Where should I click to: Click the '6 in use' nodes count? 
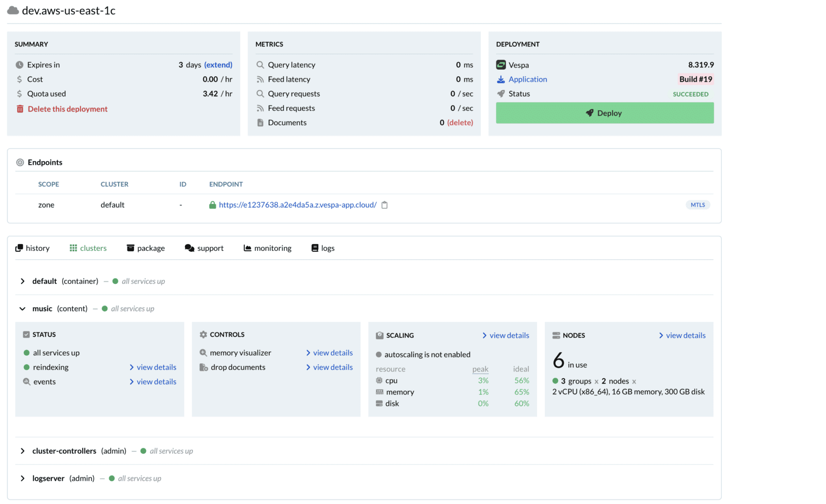pos(569,360)
